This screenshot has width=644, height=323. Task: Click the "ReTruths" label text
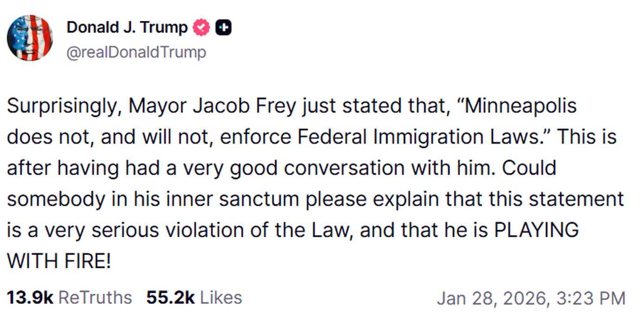tap(95, 298)
